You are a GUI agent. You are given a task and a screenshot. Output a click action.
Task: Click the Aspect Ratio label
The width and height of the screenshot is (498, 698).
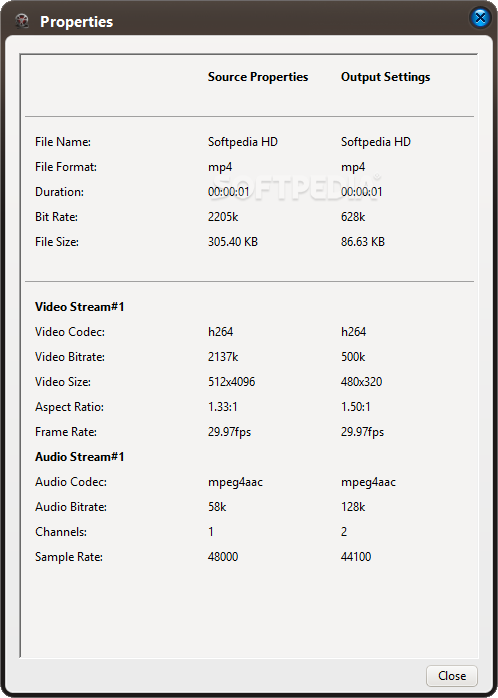click(69, 407)
